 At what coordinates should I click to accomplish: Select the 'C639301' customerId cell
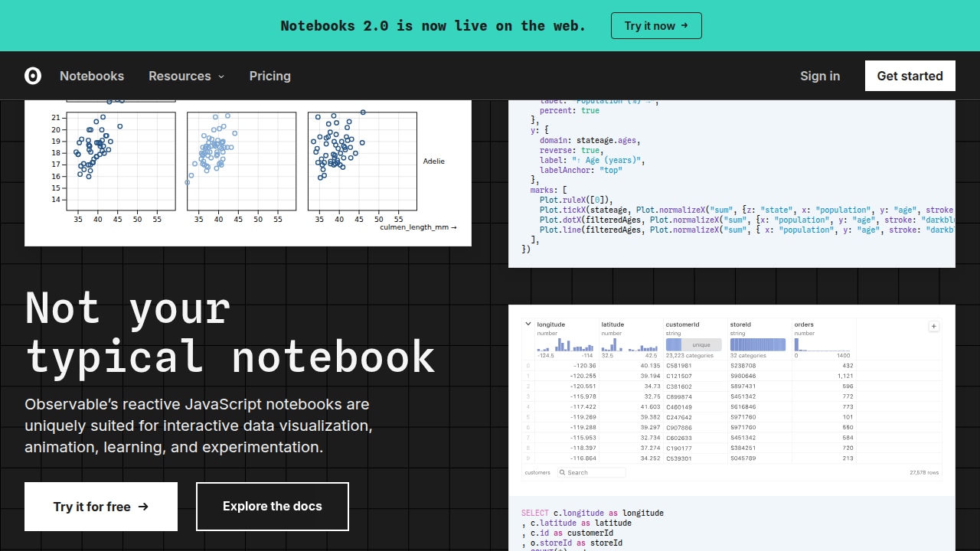tap(678, 458)
